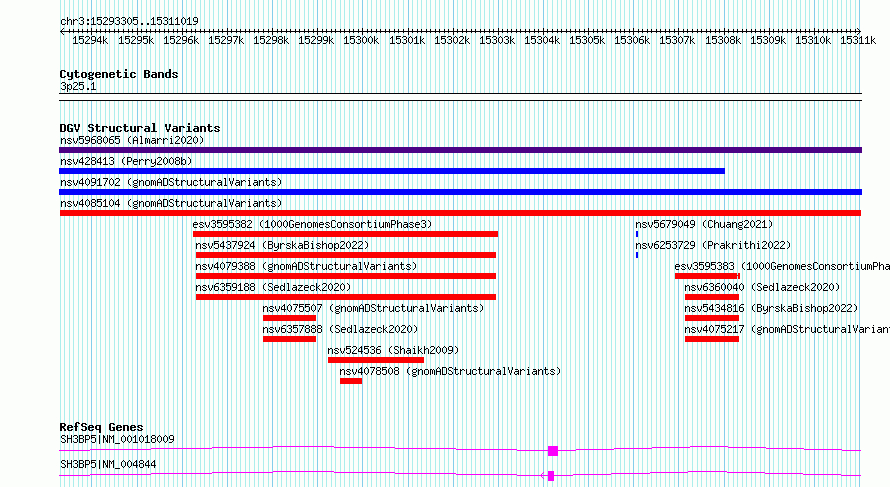Open the SH3BP5|NM_001018009 transcript label
Viewport: 890px width, 487px height.
pos(117,439)
